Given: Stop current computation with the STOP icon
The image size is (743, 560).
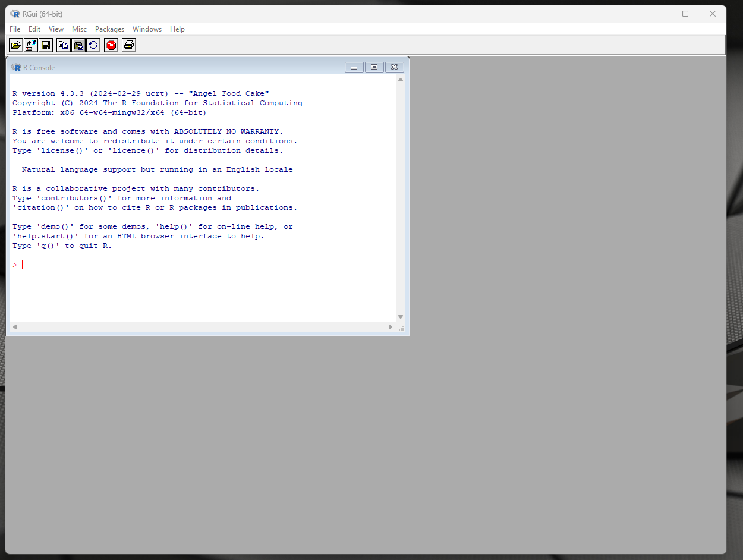Looking at the screenshot, I should tap(111, 45).
